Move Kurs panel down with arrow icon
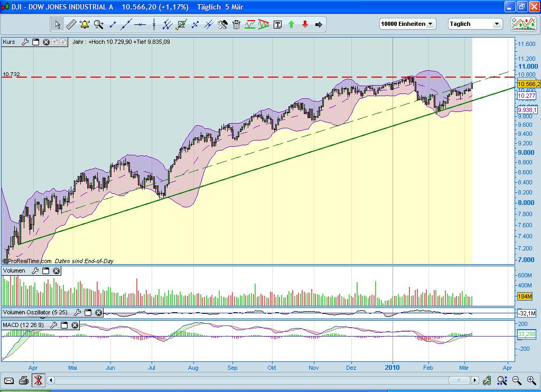541x392 pixels. (x=63, y=42)
